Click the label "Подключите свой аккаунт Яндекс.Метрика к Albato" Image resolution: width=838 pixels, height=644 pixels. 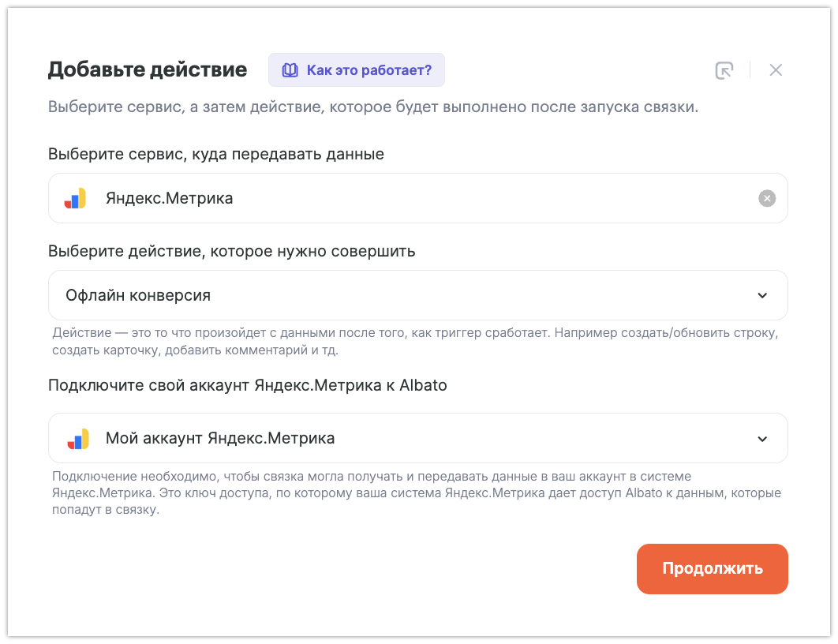click(x=248, y=385)
